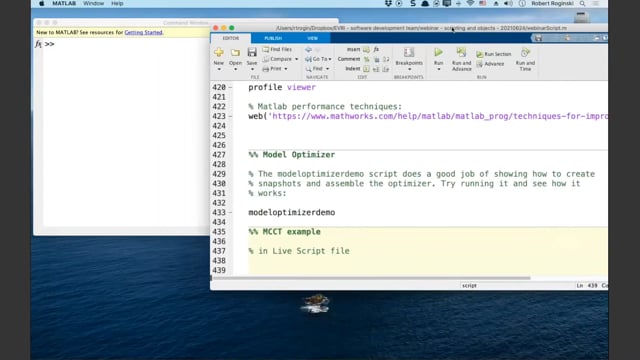The height and width of the screenshot is (360, 640).
Task: Open the dropdown arrow under Breakpoints
Action: click(x=409, y=69)
